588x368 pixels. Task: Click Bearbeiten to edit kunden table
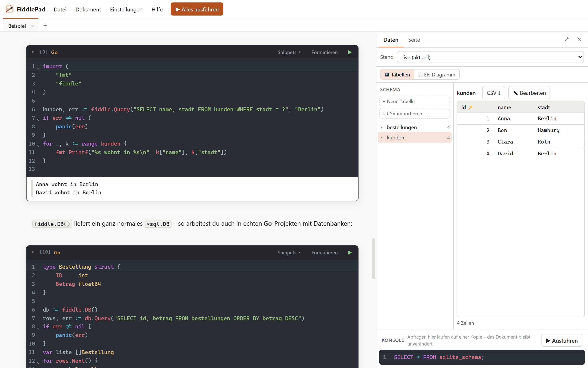coord(529,93)
